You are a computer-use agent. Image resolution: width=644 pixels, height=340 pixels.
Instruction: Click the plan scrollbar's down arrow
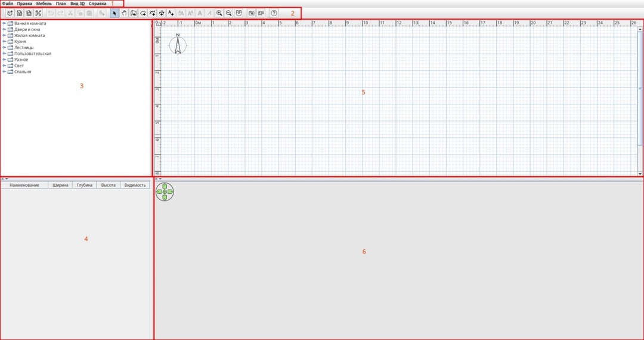[x=640, y=174]
